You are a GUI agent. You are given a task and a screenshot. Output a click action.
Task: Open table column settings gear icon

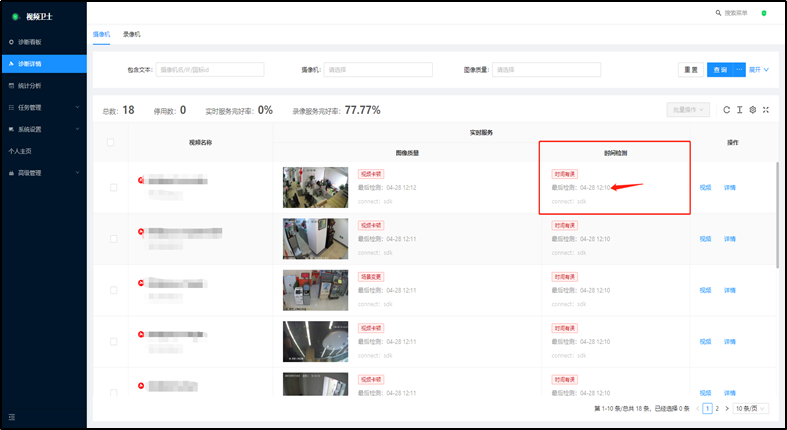(x=752, y=110)
